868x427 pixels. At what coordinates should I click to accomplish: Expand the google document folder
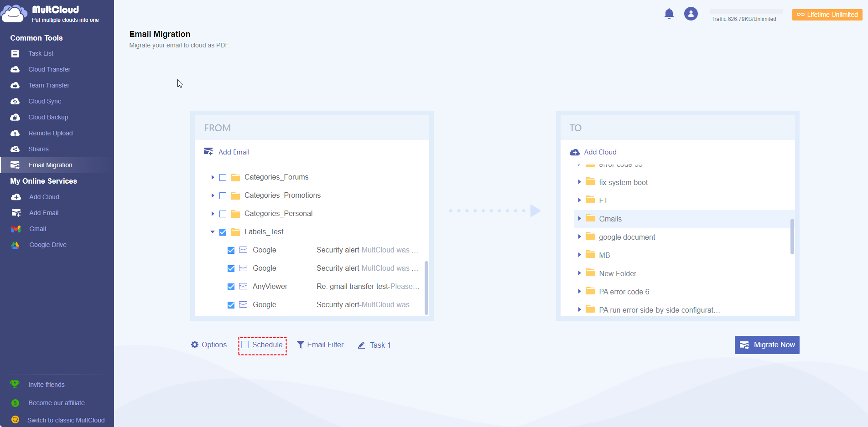tap(579, 237)
